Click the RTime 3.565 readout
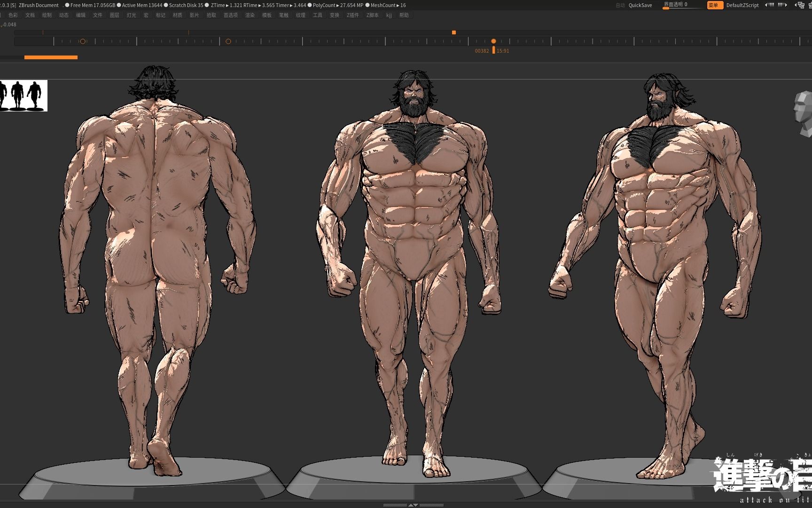Image resolution: width=812 pixels, height=508 pixels. coord(259,5)
